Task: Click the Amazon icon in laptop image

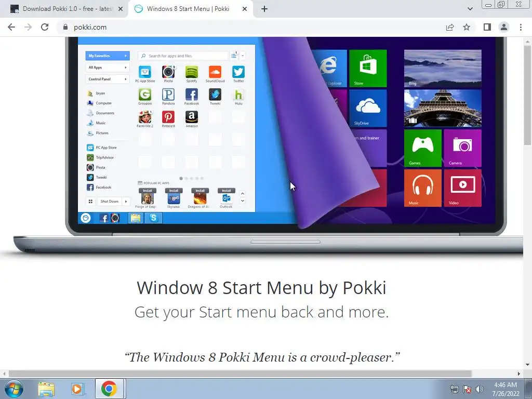Action: click(x=192, y=117)
